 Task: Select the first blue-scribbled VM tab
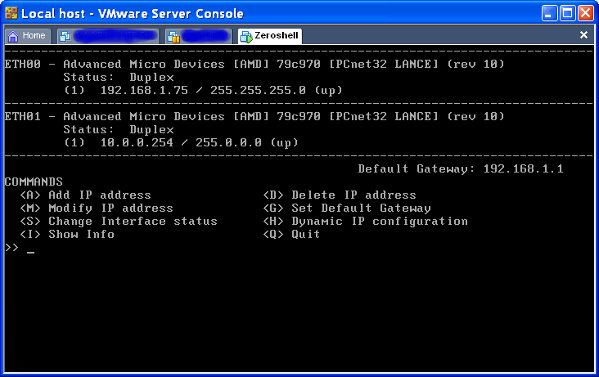point(108,36)
